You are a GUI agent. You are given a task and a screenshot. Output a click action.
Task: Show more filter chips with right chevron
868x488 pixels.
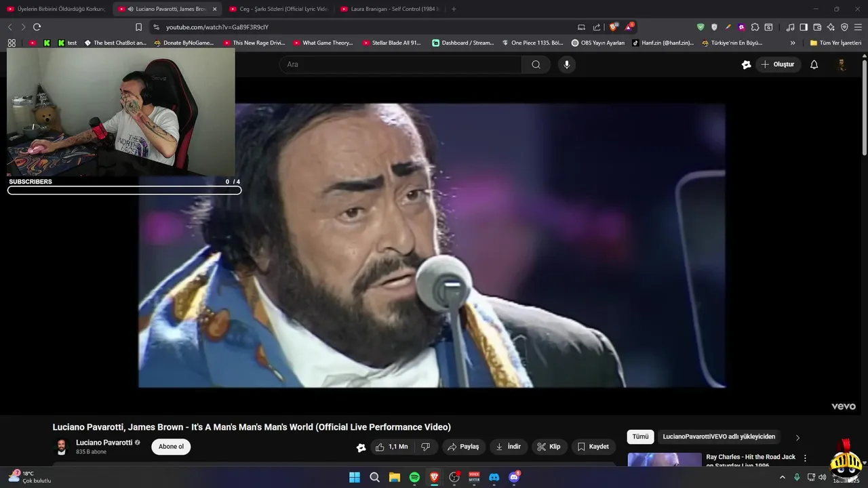click(797, 438)
